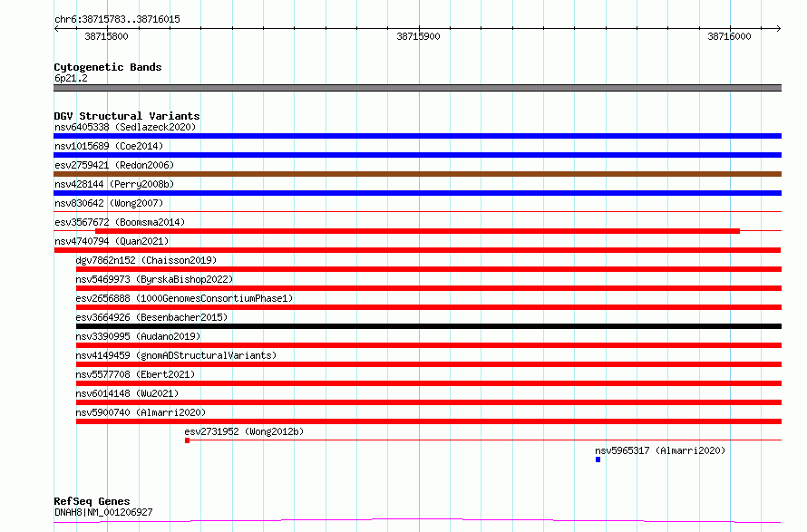Select the red bar under esv2656888
The width and height of the screenshot is (807, 532).
pos(429,307)
